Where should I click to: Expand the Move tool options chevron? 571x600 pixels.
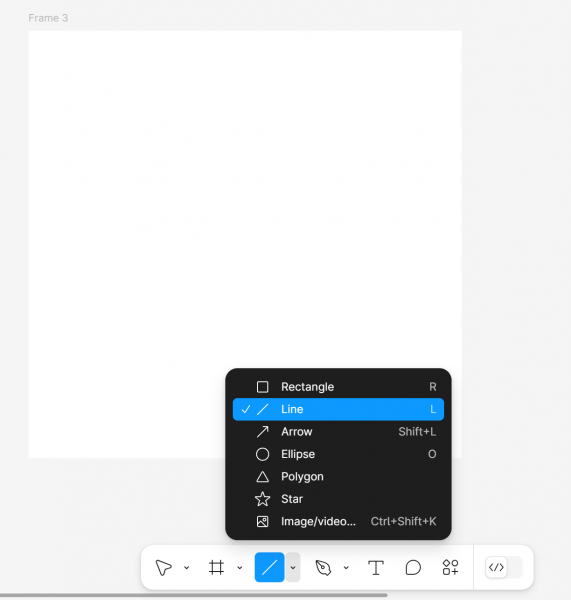coord(187,567)
